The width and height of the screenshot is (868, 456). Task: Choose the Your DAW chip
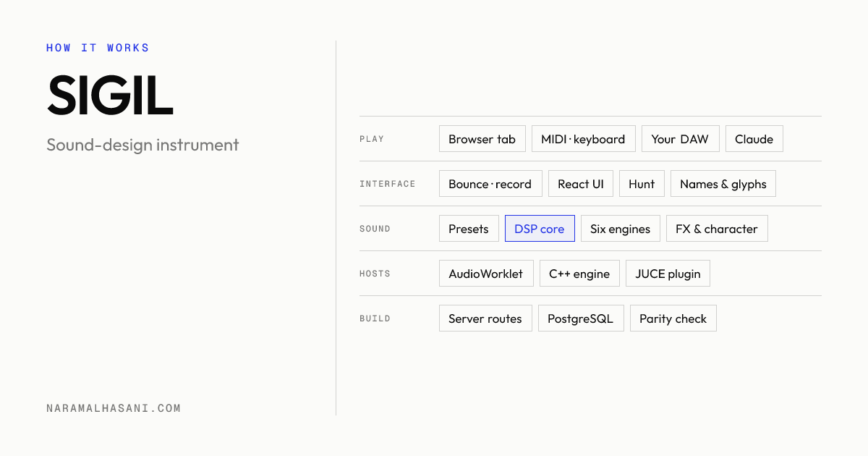coord(680,139)
